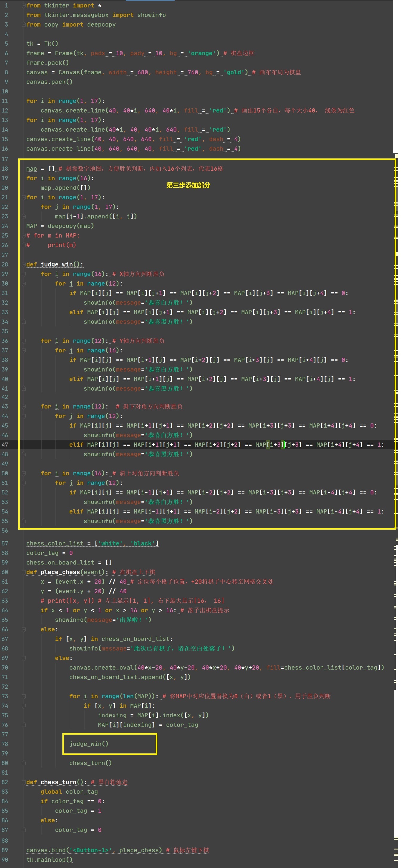Click the 'X轴方向判断胜负' comment
406x868 pixels.
(x=142, y=274)
